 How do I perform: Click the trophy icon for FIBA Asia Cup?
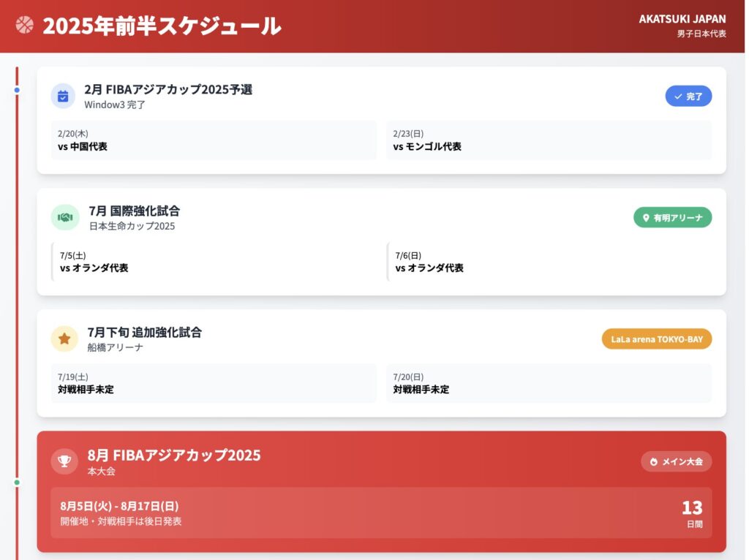pos(64,461)
